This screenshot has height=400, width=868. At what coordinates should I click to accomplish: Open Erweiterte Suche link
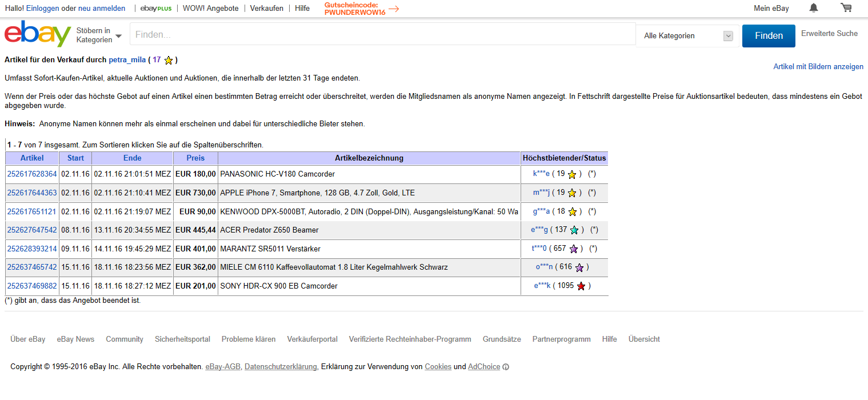(829, 34)
